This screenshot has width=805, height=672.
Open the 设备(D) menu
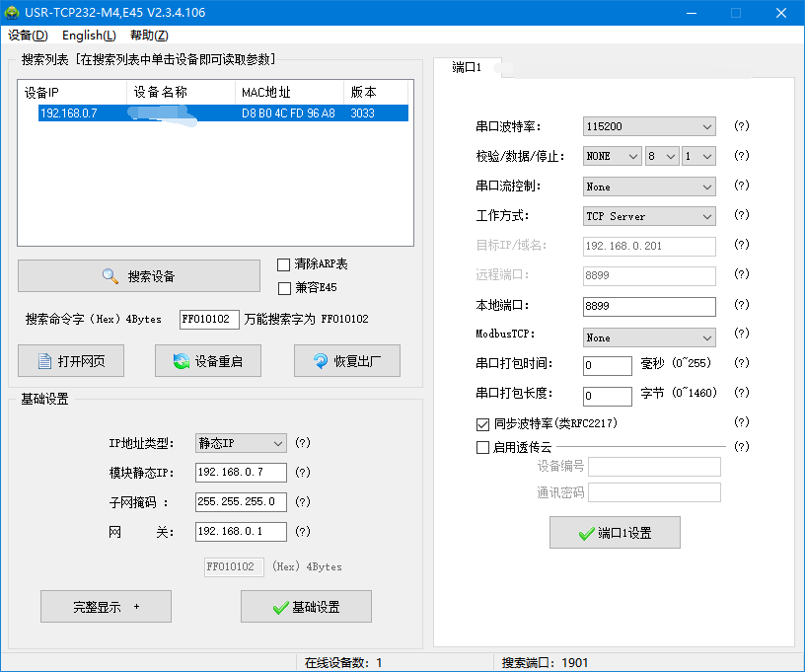(28, 36)
